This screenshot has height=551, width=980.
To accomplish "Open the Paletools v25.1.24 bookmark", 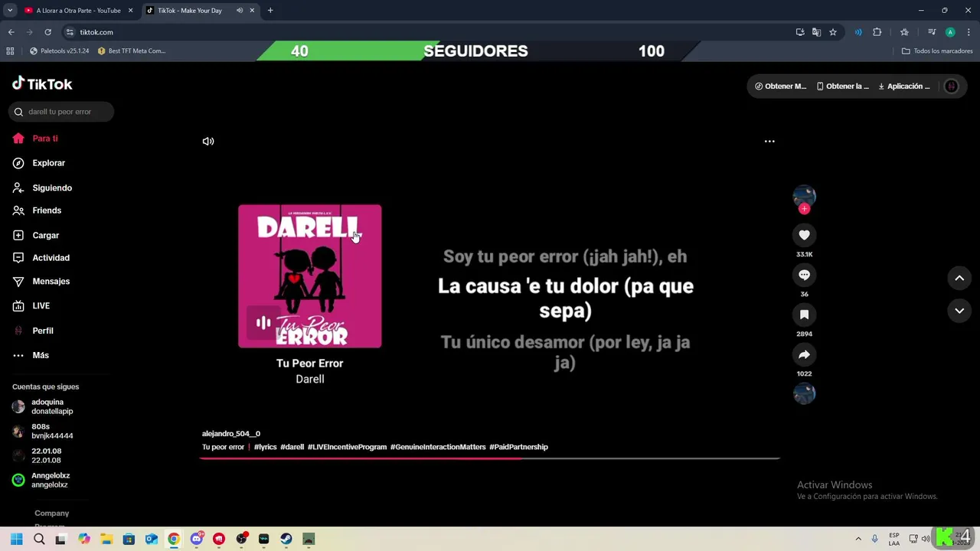I will click(x=59, y=51).
